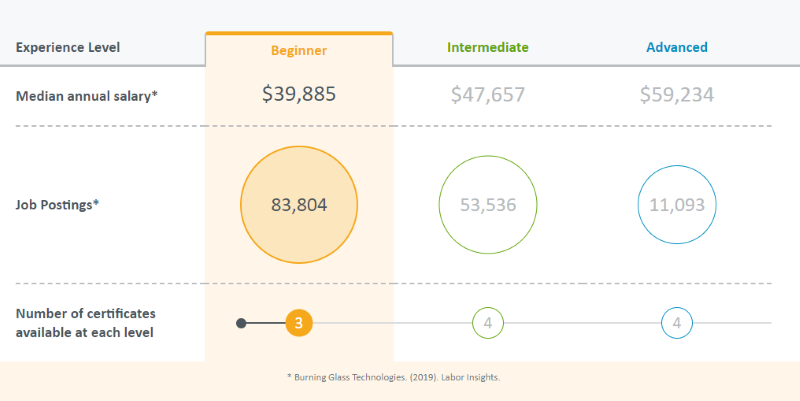Click the Median annual salary row label
The image size is (800, 401).
pos(87,96)
